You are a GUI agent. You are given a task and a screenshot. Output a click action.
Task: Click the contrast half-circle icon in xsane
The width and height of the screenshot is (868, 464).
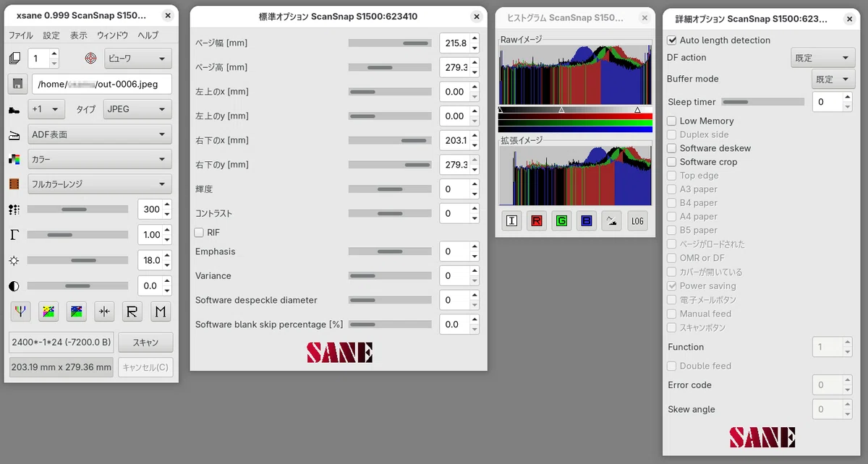[x=14, y=285]
